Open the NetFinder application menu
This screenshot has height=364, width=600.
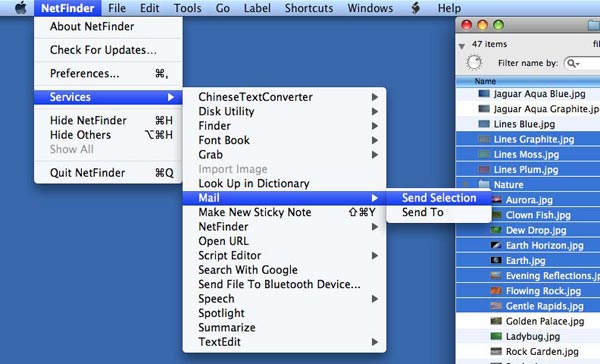(68, 8)
